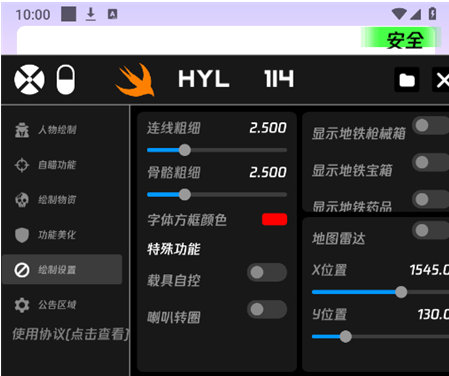Switch to the 自瞄功能 section
This screenshot has width=449, height=376.
tap(62, 165)
